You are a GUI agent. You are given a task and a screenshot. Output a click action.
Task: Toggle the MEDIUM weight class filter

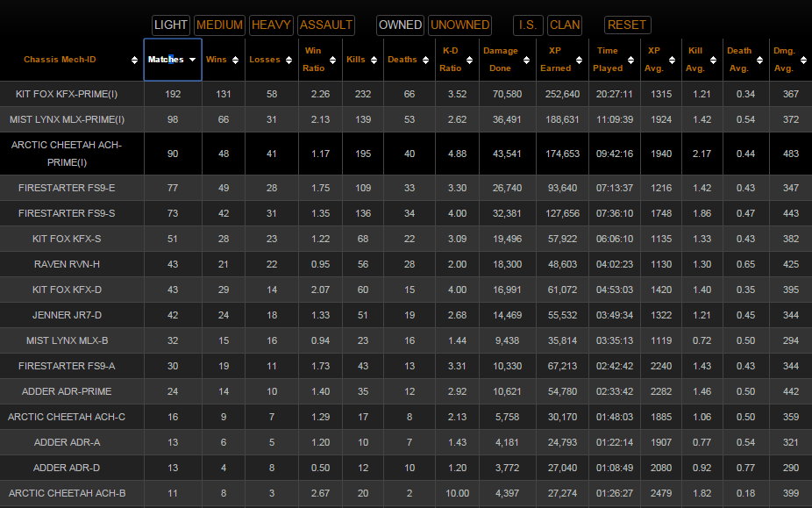tap(219, 25)
